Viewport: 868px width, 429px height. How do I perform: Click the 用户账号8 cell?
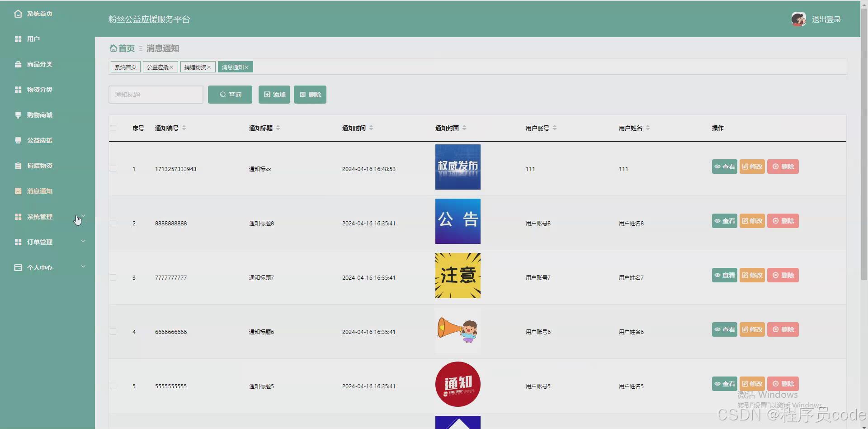click(538, 224)
